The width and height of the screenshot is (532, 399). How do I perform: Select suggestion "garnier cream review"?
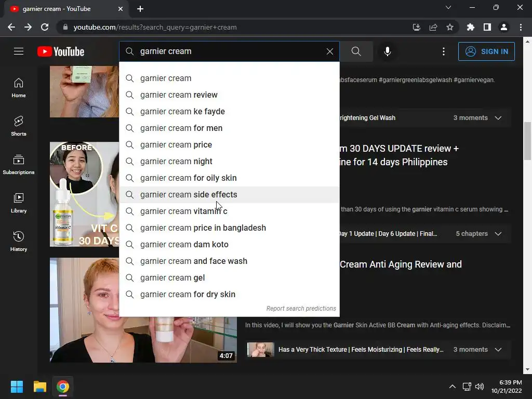tap(229, 95)
